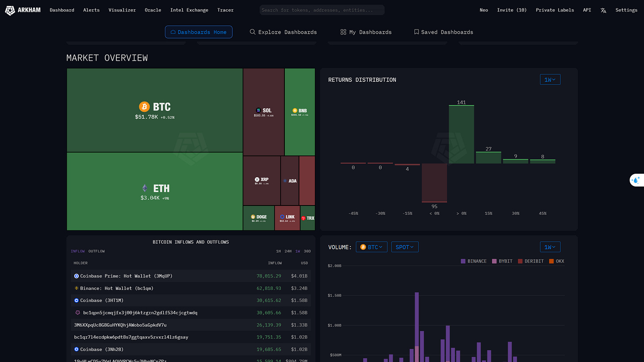Toggle DERIBIT series in volume legend

tap(531, 261)
